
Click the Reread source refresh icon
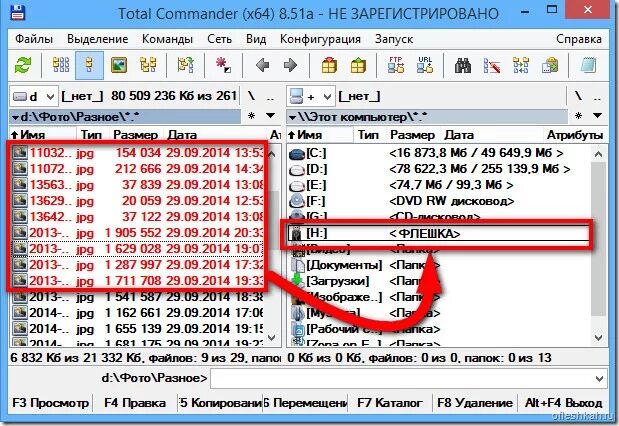tap(23, 65)
